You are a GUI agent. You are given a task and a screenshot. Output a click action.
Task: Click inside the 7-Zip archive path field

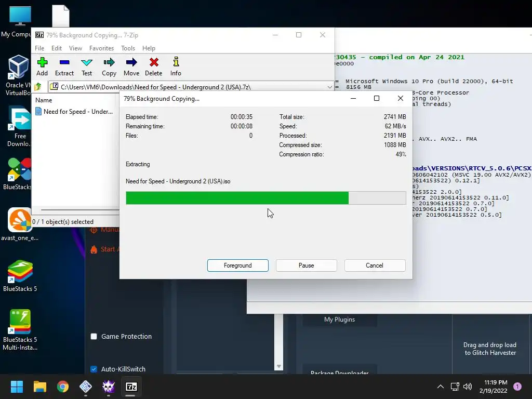pos(190,87)
